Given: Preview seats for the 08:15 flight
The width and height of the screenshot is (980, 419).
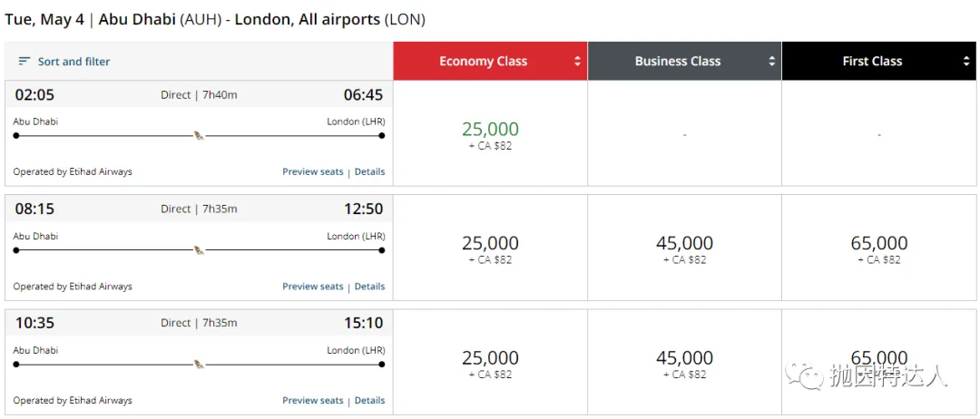Looking at the screenshot, I should (313, 287).
